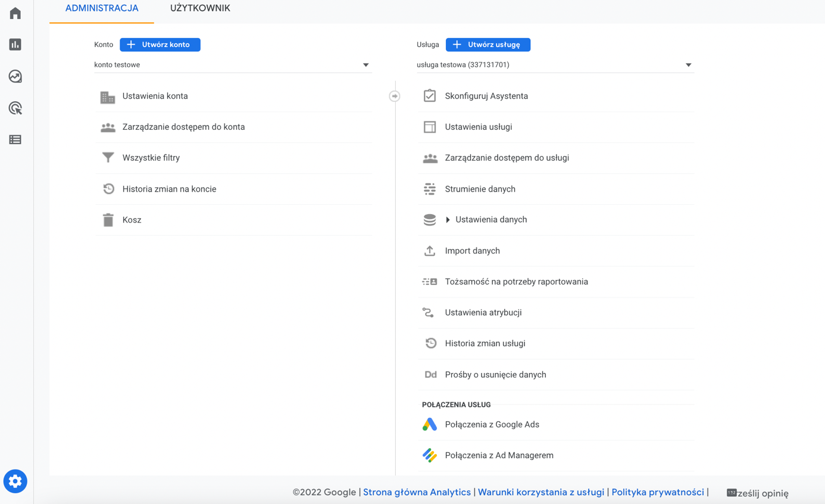The height and width of the screenshot is (504, 825).
Task: Click the Utwórz usługę button
Action: [488, 45]
